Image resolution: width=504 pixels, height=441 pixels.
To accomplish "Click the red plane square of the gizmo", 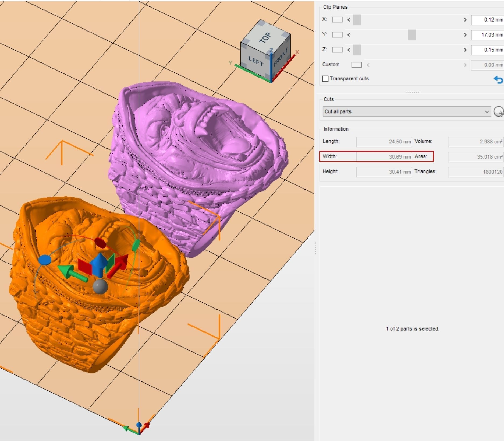I will [85, 267].
